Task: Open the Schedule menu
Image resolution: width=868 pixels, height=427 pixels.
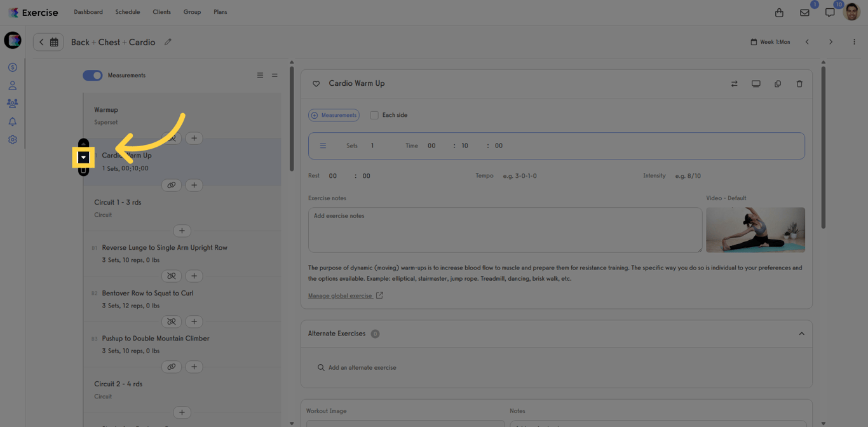Action: pos(128,12)
